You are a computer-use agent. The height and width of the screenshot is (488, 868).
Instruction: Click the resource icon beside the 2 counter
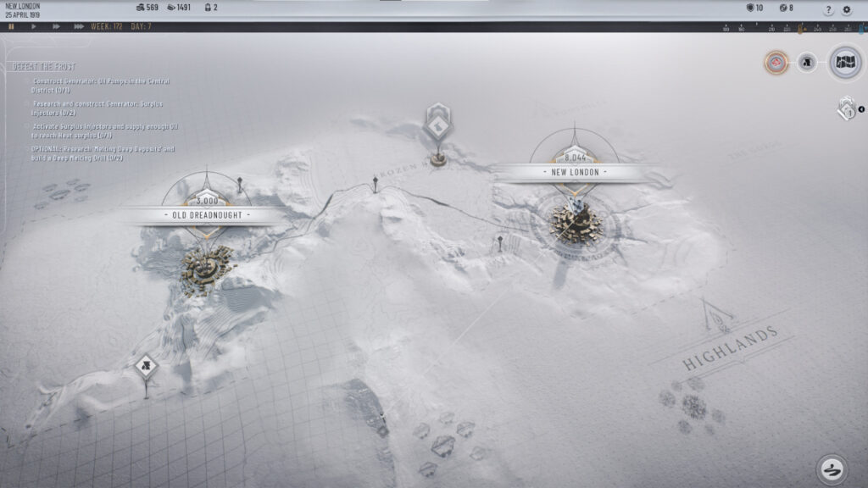point(208,8)
